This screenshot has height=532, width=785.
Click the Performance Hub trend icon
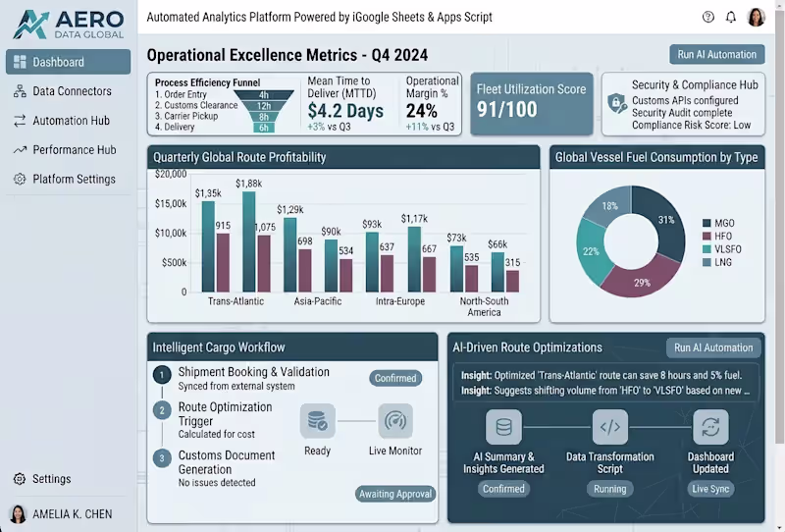point(20,150)
